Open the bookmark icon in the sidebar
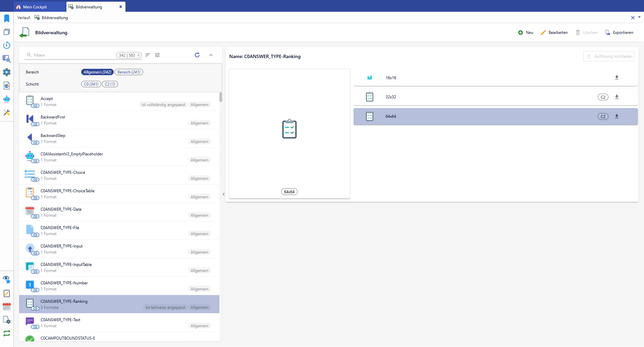644x347 pixels. (7, 18)
